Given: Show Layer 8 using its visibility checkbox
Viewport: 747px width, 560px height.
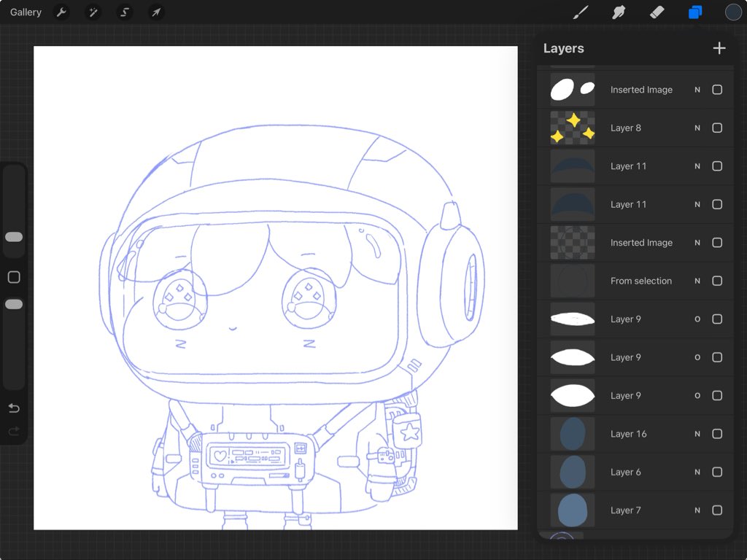Looking at the screenshot, I should click(717, 128).
